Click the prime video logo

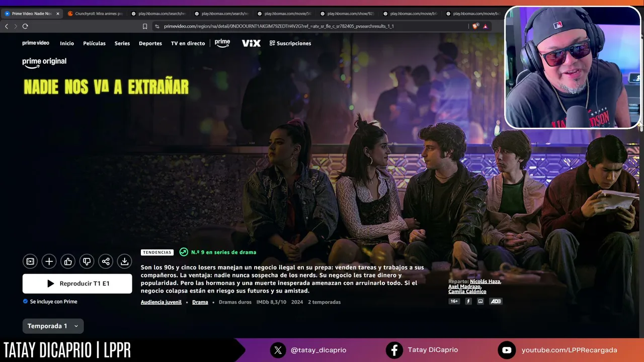pyautogui.click(x=36, y=43)
